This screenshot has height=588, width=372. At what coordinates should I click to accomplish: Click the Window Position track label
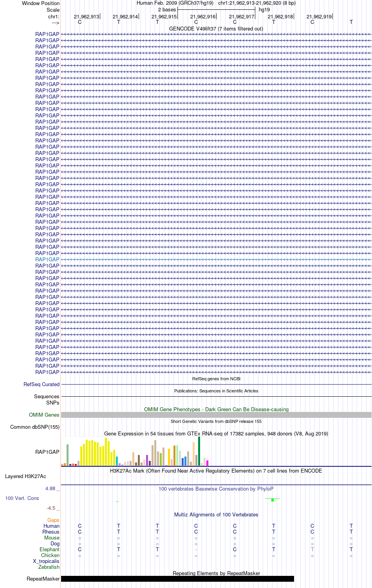[x=41, y=3]
